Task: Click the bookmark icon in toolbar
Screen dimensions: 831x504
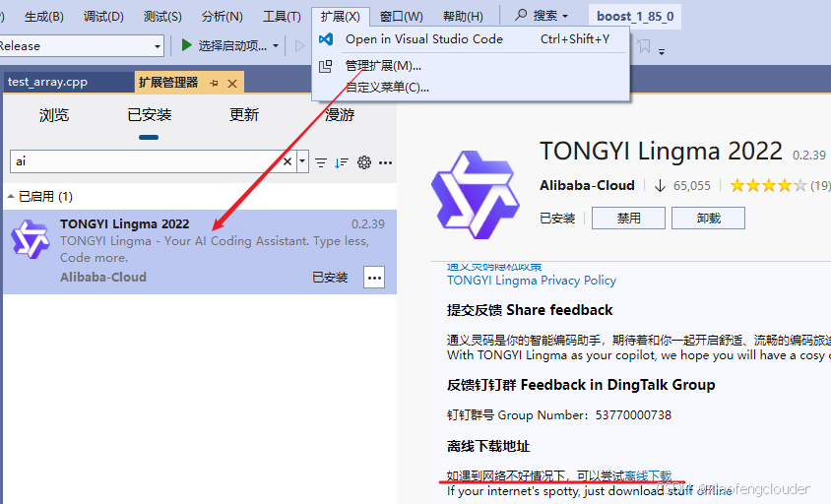Action: (644, 46)
